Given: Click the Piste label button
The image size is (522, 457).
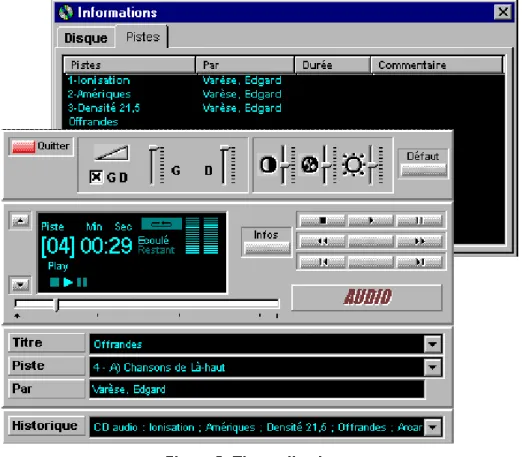Looking at the screenshot, I should coord(47,366).
